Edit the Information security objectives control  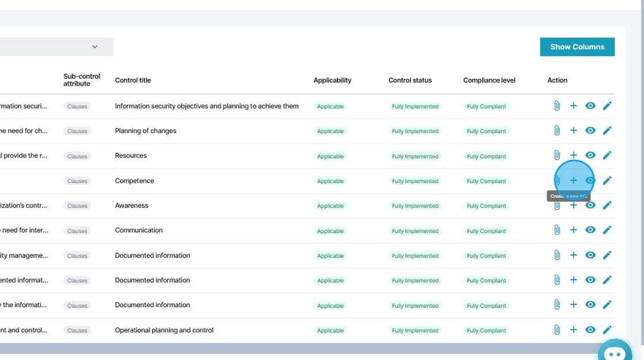(607, 106)
